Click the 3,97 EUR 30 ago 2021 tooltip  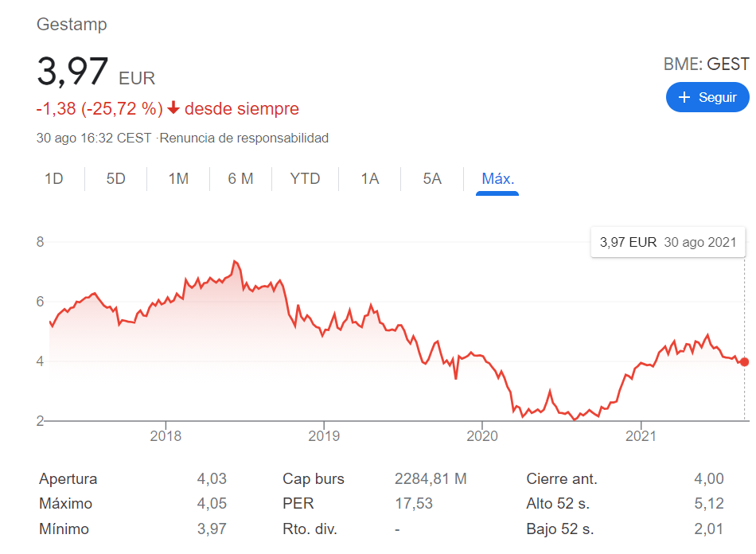(668, 242)
